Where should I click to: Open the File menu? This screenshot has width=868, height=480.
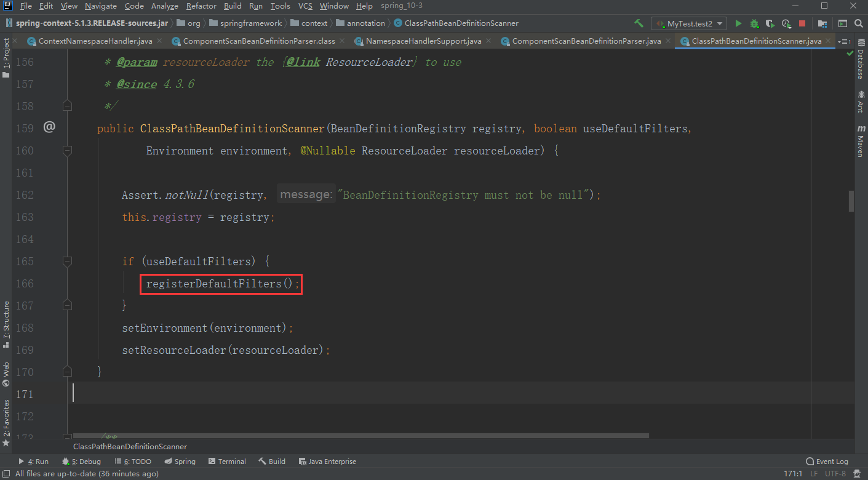pos(26,6)
